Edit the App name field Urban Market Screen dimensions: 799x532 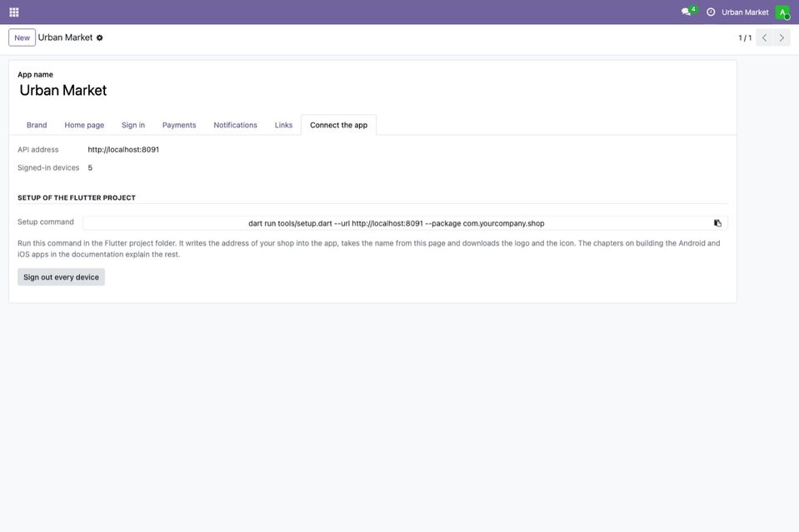point(372,91)
